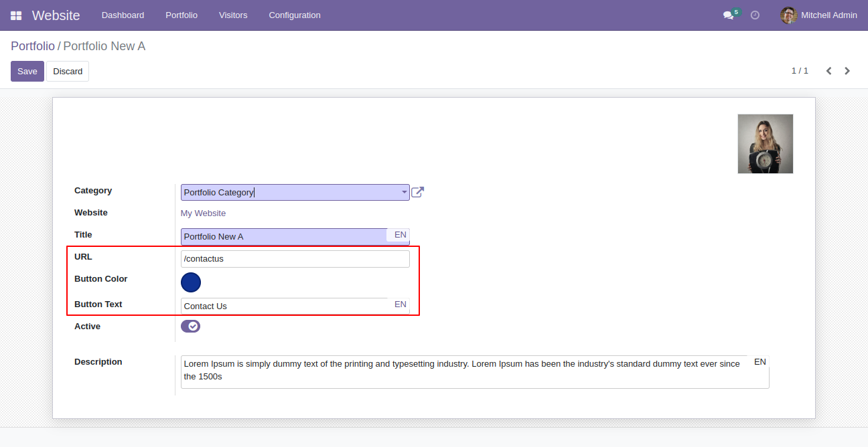Image resolution: width=868 pixels, height=447 pixels.
Task: Click EN translate button for Description
Action: coord(760,362)
